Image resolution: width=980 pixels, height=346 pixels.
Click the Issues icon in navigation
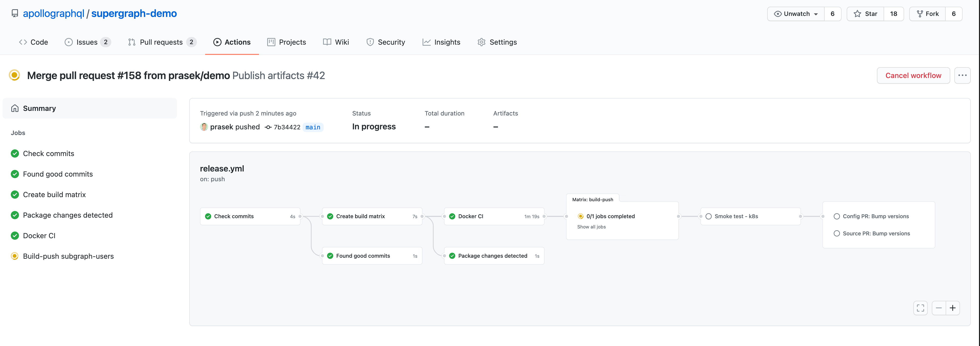tap(68, 42)
